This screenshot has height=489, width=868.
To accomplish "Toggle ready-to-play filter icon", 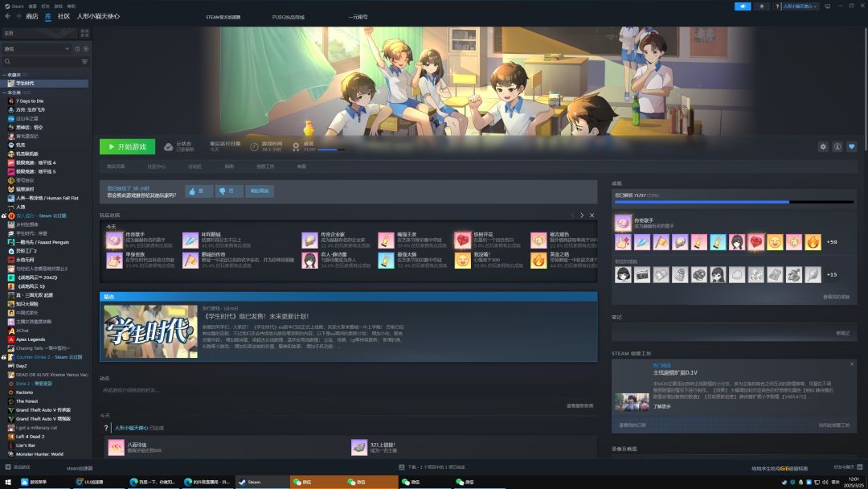I will (86, 49).
